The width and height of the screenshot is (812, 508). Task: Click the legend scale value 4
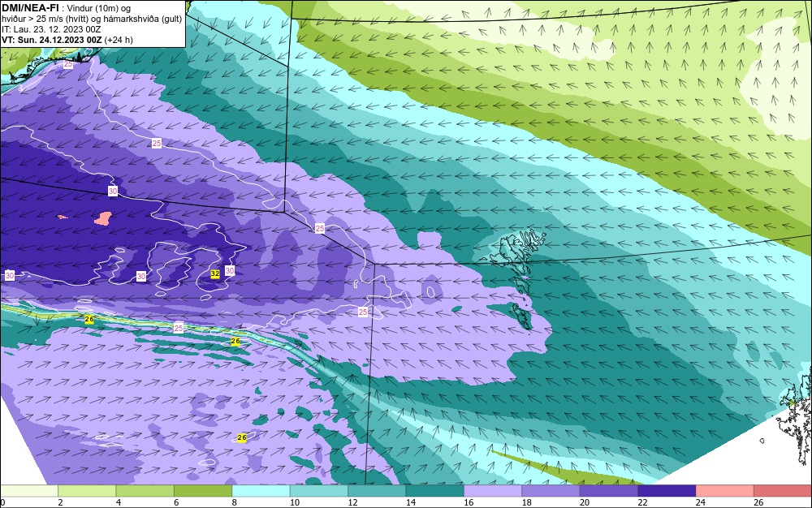[119, 502]
